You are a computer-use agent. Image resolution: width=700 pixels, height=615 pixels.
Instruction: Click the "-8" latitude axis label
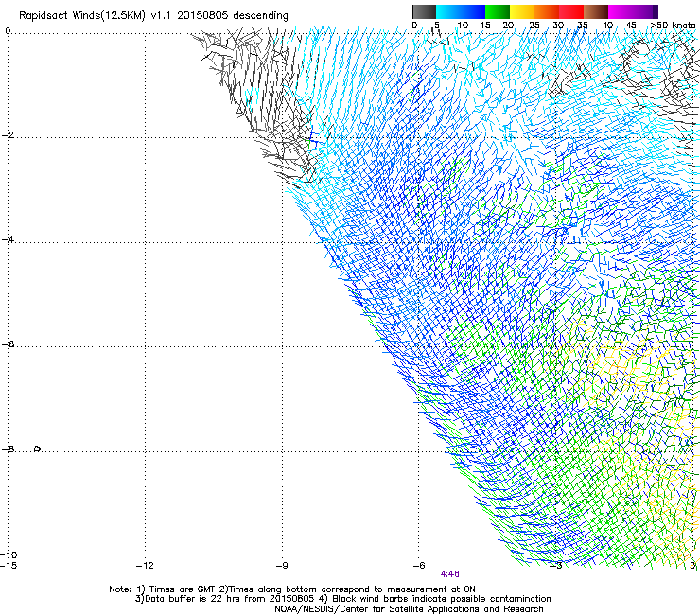click(x=8, y=448)
